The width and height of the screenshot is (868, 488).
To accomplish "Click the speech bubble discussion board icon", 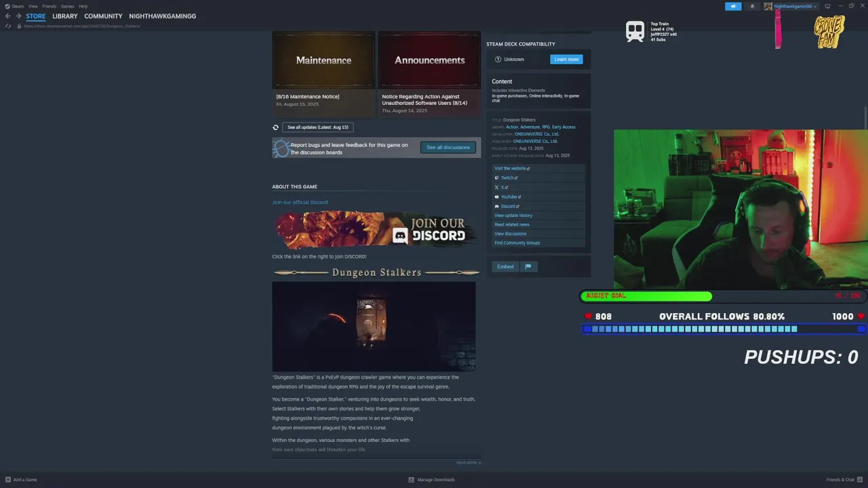I will pyautogui.click(x=281, y=148).
